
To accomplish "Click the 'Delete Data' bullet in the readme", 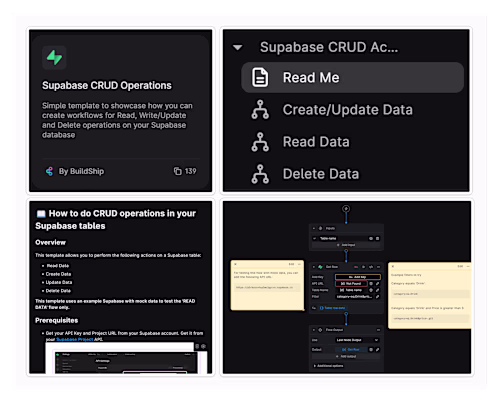I will (x=58, y=291).
